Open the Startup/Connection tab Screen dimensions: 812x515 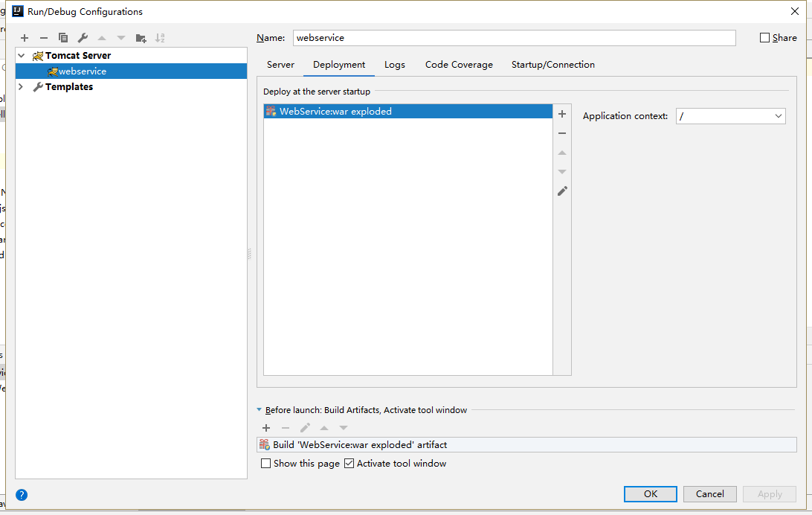point(553,65)
